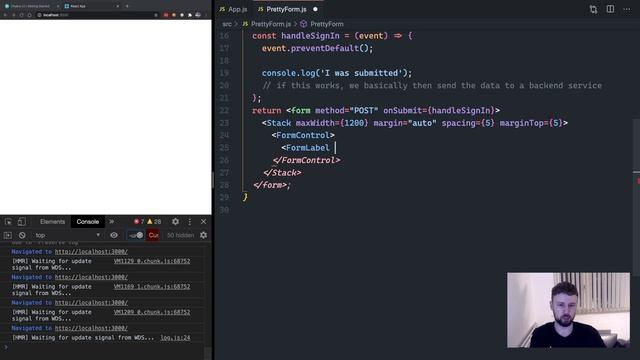Open the orange browser extension icon
The height and width of the screenshot is (360, 640).
(x=174, y=15)
